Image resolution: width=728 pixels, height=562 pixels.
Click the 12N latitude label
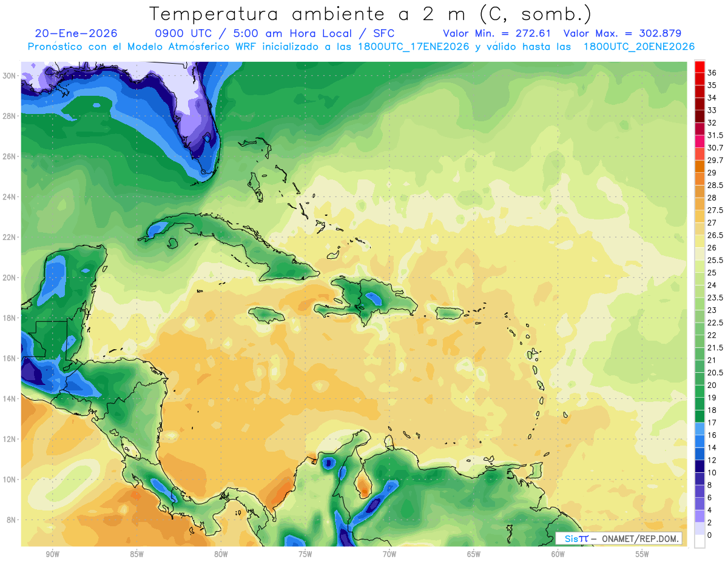9,439
